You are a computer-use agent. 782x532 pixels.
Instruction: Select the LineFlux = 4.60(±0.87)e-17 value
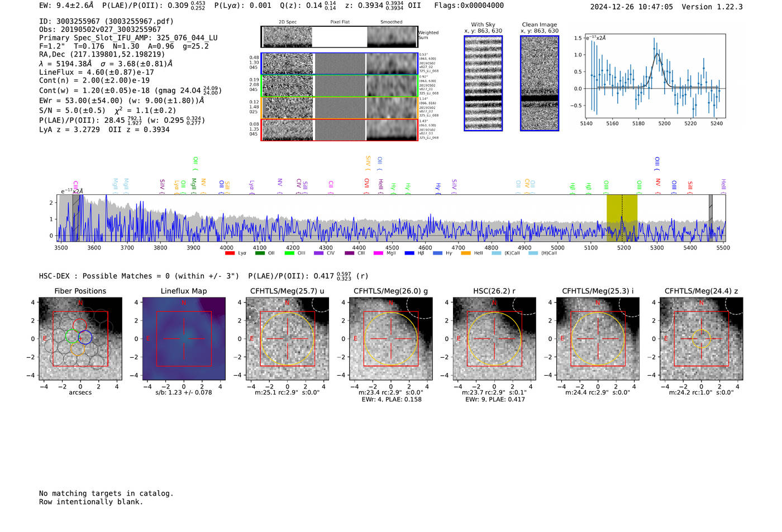point(97,72)
